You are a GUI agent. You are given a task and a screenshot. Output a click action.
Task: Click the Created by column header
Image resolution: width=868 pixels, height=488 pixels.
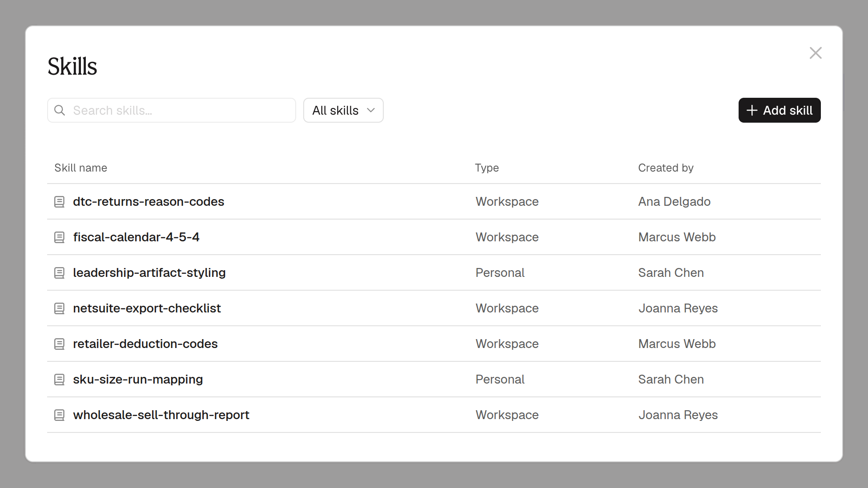pyautogui.click(x=666, y=168)
